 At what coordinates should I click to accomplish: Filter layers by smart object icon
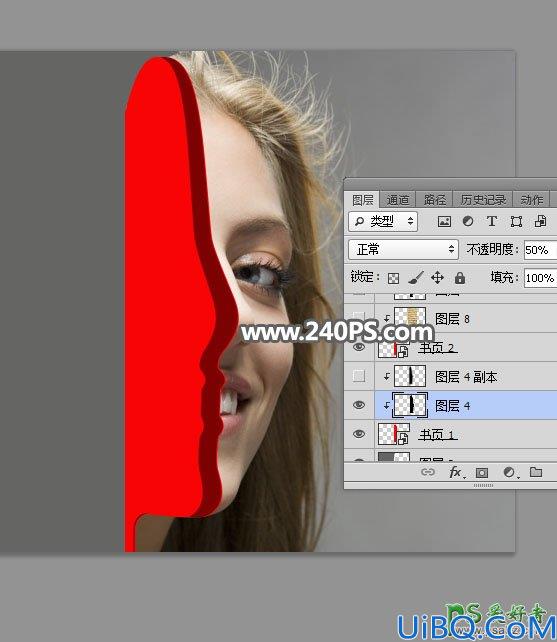point(540,222)
